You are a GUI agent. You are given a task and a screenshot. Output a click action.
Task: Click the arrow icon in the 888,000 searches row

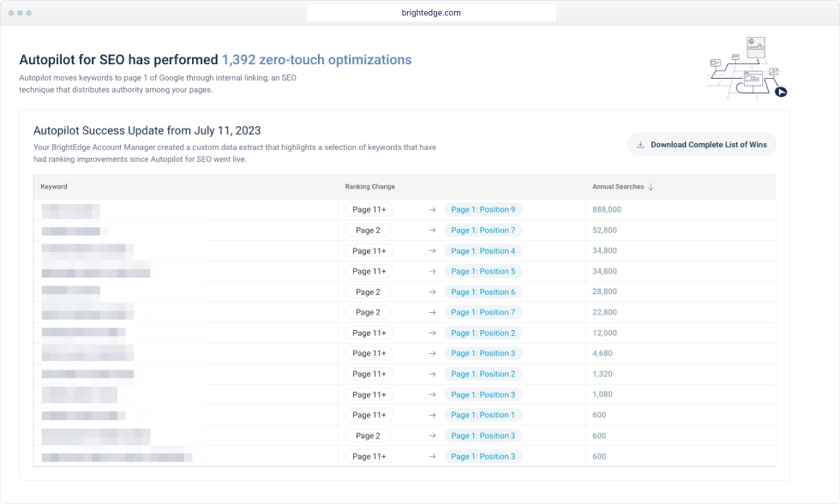click(x=433, y=210)
